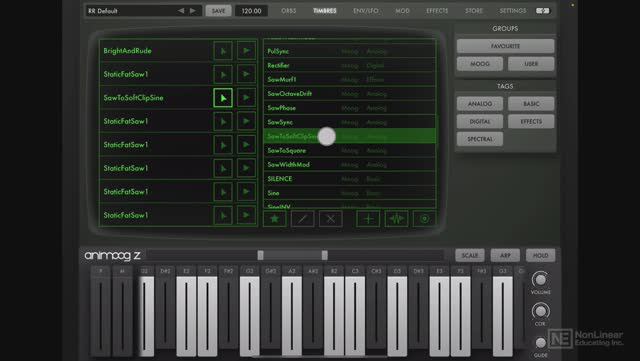The image size is (640, 361).
Task: Click the left play arrow in BrightAndRude row
Action: (223, 51)
